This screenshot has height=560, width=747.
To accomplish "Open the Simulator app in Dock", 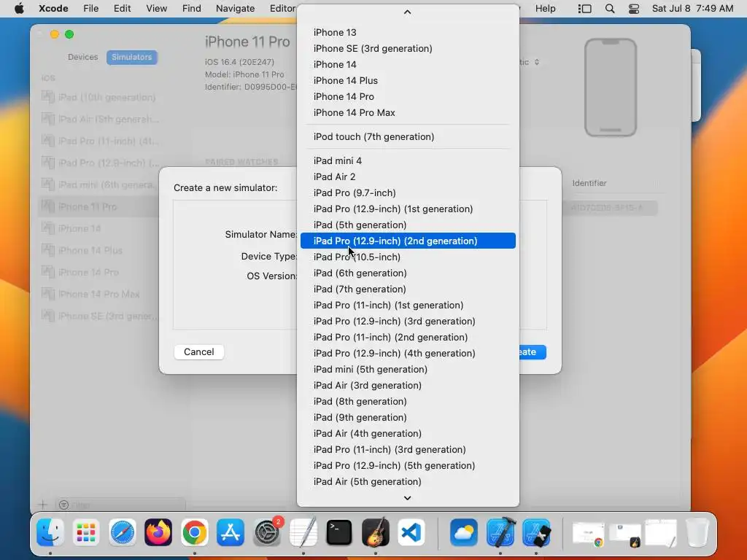I will click(x=536, y=532).
